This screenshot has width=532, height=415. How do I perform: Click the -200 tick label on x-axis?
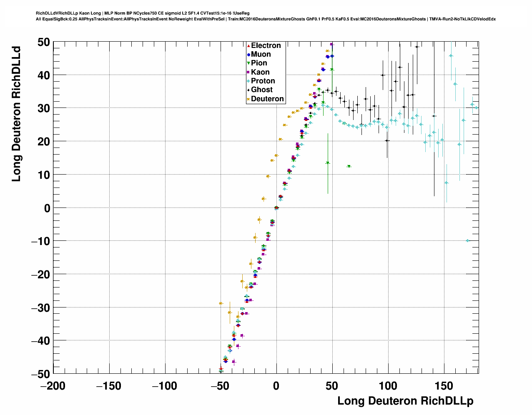click(53, 386)
